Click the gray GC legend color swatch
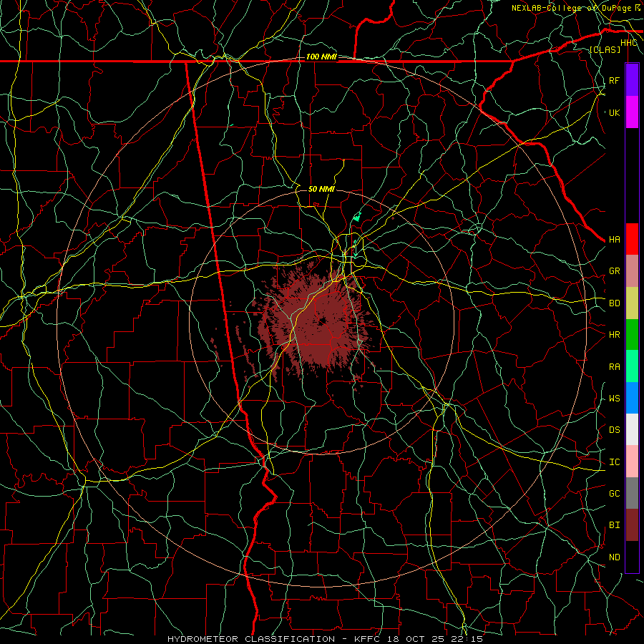This screenshot has height=644, width=644. (x=632, y=493)
